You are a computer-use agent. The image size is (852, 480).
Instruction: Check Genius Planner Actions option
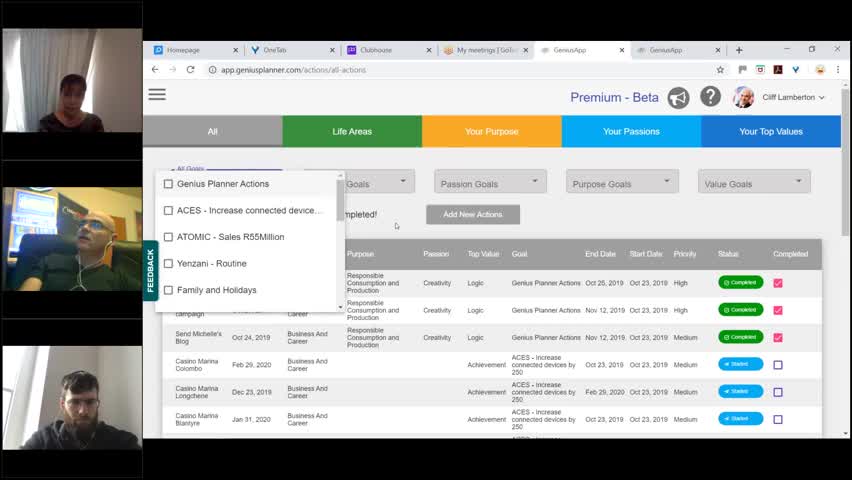(168, 184)
